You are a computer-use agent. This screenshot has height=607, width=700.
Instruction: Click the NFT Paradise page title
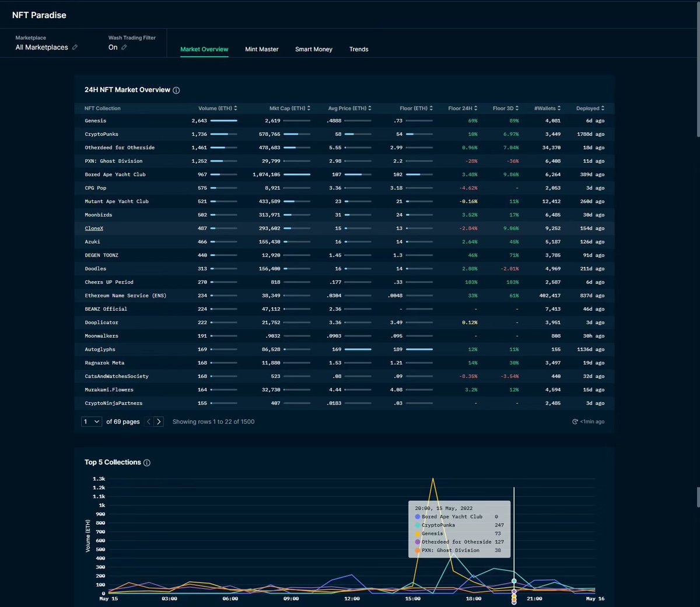(x=39, y=15)
